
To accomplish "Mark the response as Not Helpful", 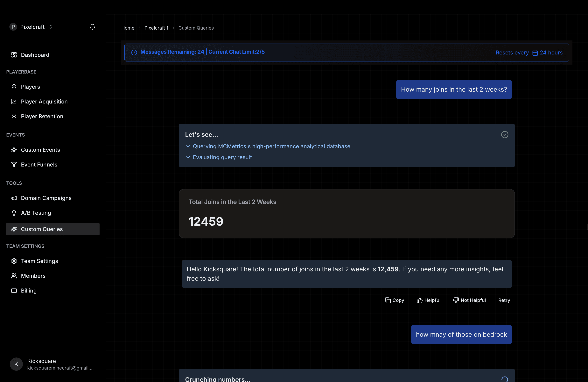I will tap(469, 300).
